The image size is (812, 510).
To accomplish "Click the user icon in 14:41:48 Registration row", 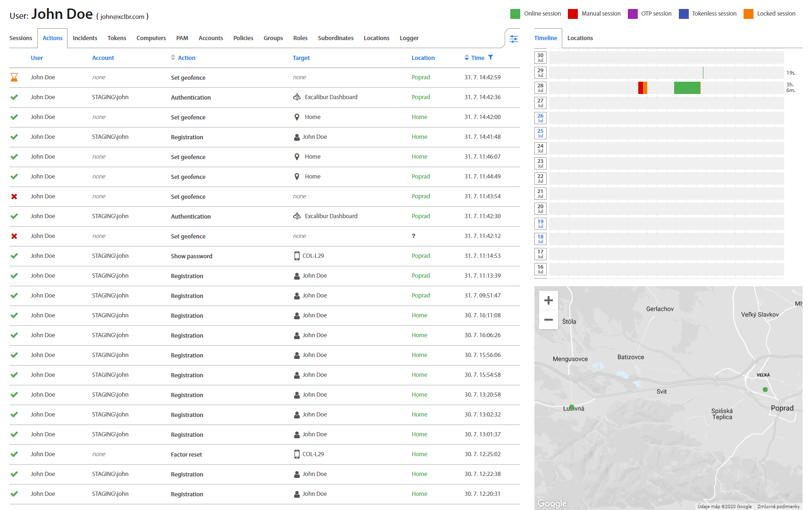I will tap(297, 137).
